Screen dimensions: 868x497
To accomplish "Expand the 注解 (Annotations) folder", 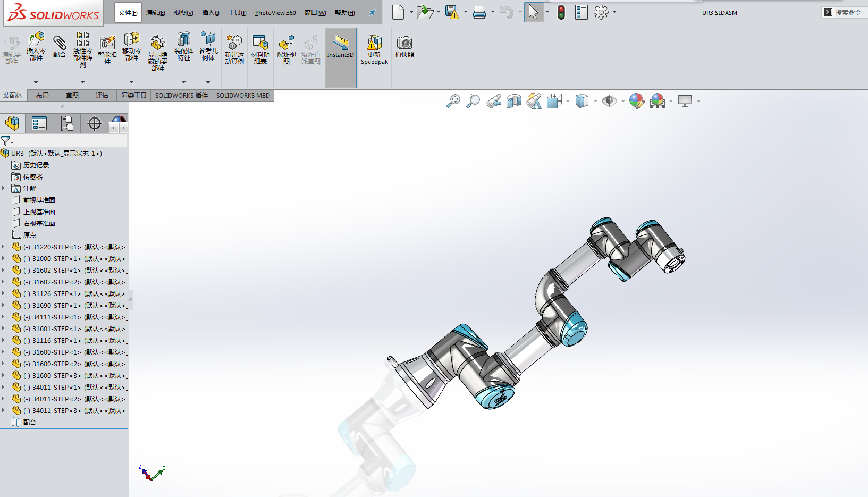I will (3, 188).
